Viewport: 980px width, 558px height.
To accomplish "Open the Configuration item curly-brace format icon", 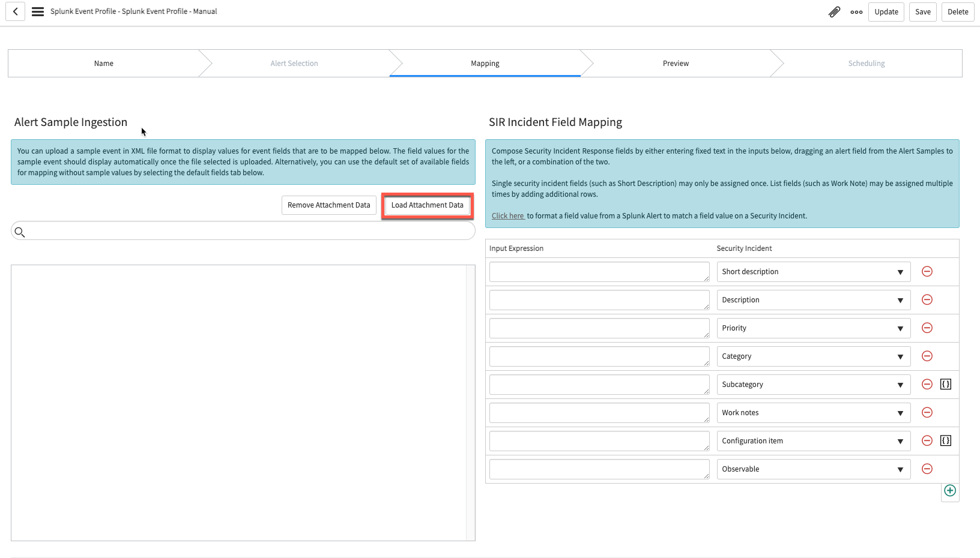I will click(946, 441).
